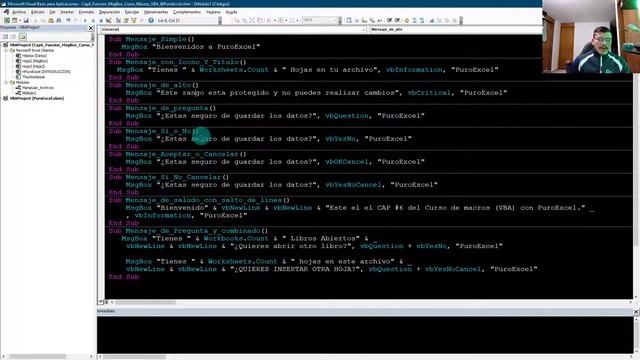
Task: Save the project with the floppy disk icon
Action: [26, 20]
